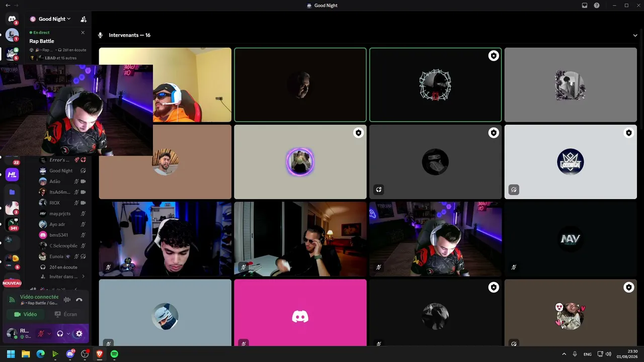This screenshot has height=362, width=644.
Task: Click moderator badge on the cat avatar tile
Action: 628,287
